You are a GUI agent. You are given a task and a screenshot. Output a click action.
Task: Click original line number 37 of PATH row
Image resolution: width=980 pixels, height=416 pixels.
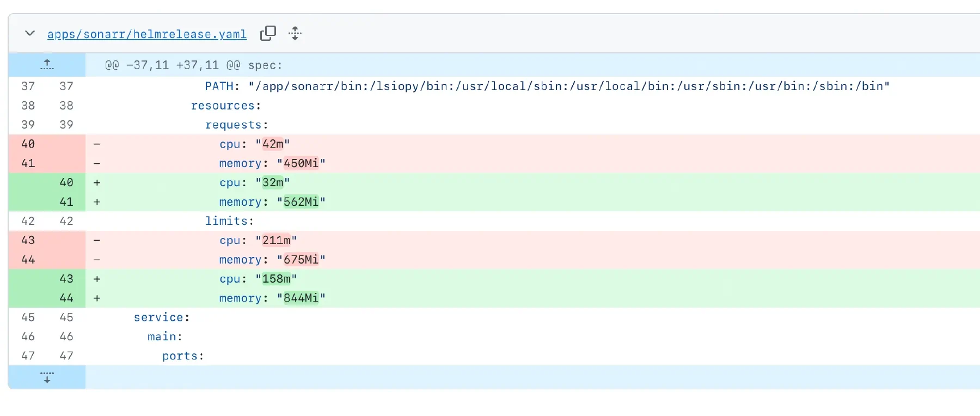click(x=28, y=86)
